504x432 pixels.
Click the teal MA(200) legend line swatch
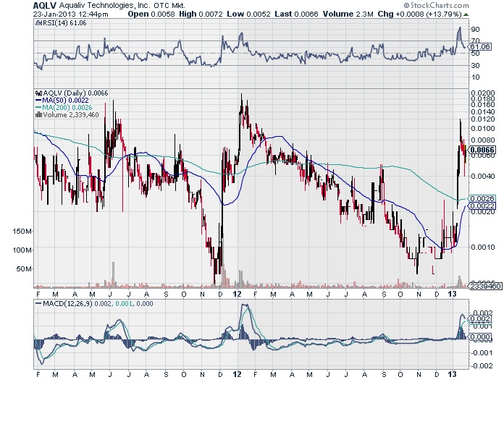[x=38, y=108]
